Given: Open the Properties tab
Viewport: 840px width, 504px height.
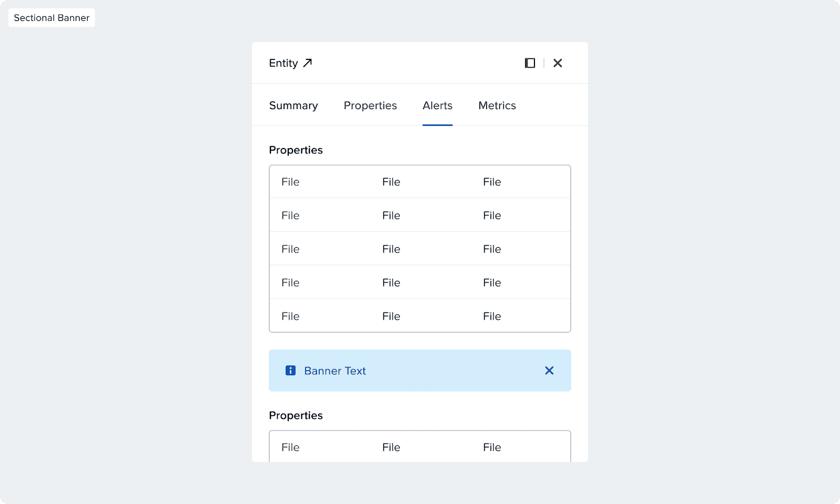Looking at the screenshot, I should pyautogui.click(x=370, y=106).
